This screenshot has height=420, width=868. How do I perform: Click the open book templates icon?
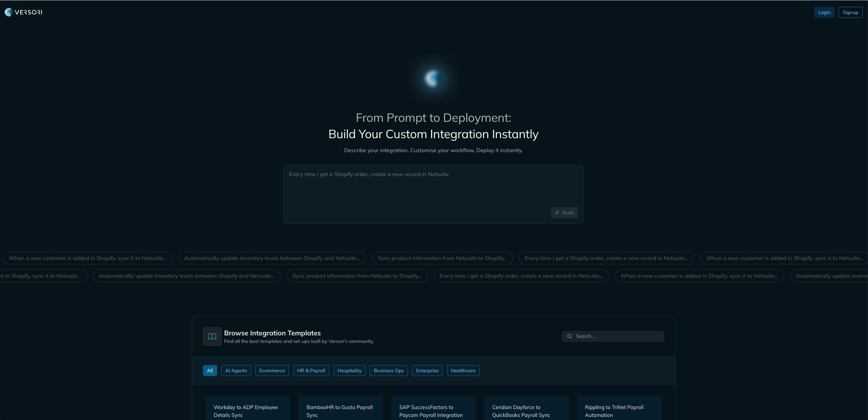point(212,336)
